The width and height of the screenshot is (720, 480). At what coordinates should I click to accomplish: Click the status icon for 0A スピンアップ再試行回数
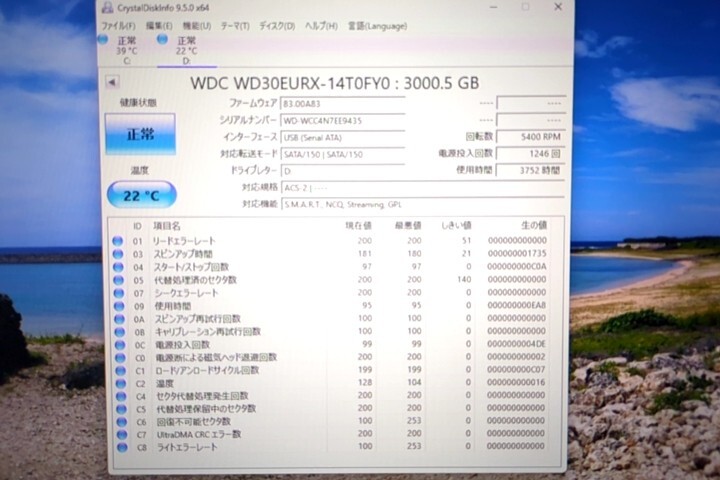click(x=119, y=319)
